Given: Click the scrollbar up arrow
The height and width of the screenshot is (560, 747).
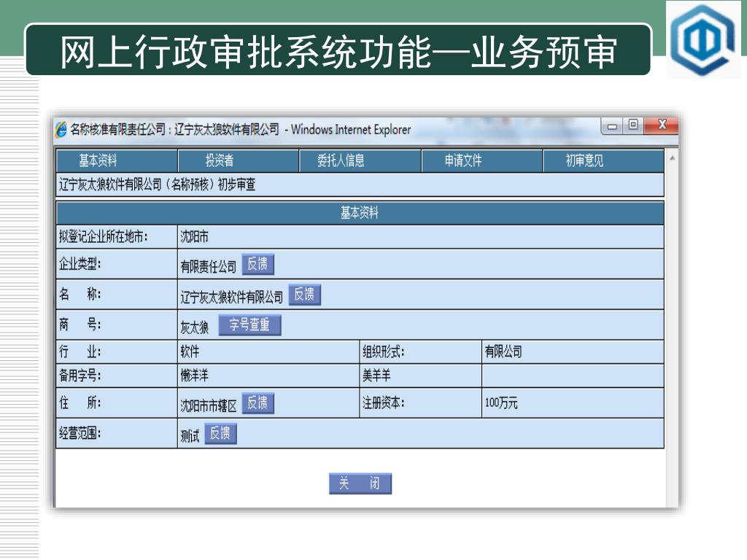Looking at the screenshot, I should coord(672,157).
